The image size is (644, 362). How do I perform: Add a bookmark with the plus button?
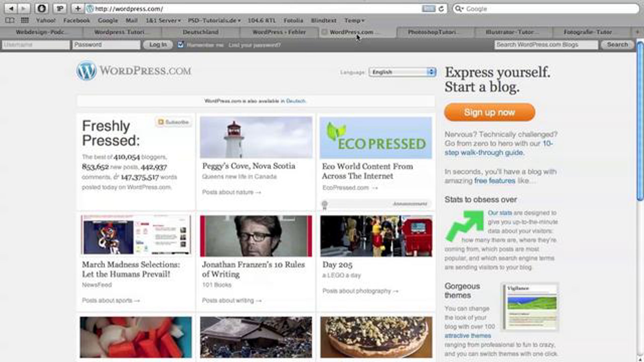78,9
